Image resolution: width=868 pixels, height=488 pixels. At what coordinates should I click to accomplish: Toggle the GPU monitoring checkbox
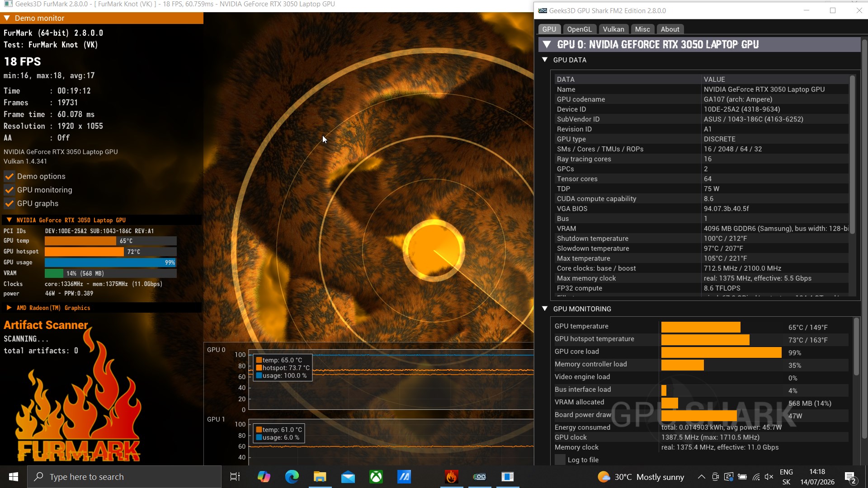pyautogui.click(x=9, y=190)
